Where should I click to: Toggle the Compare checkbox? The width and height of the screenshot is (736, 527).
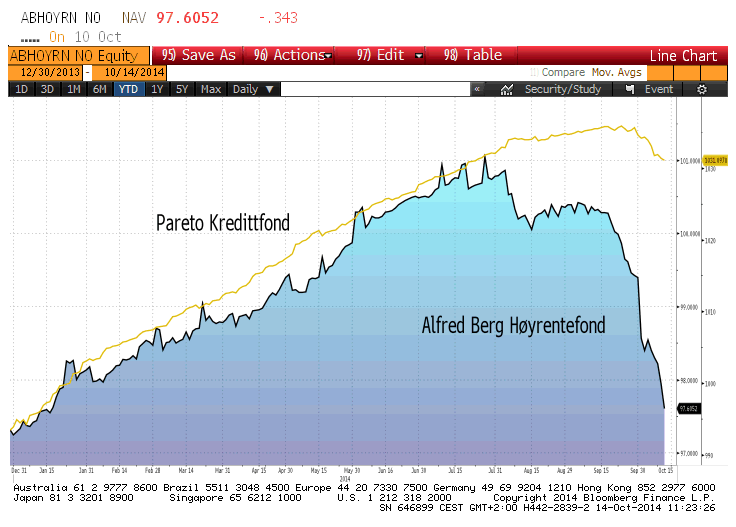tap(534, 72)
